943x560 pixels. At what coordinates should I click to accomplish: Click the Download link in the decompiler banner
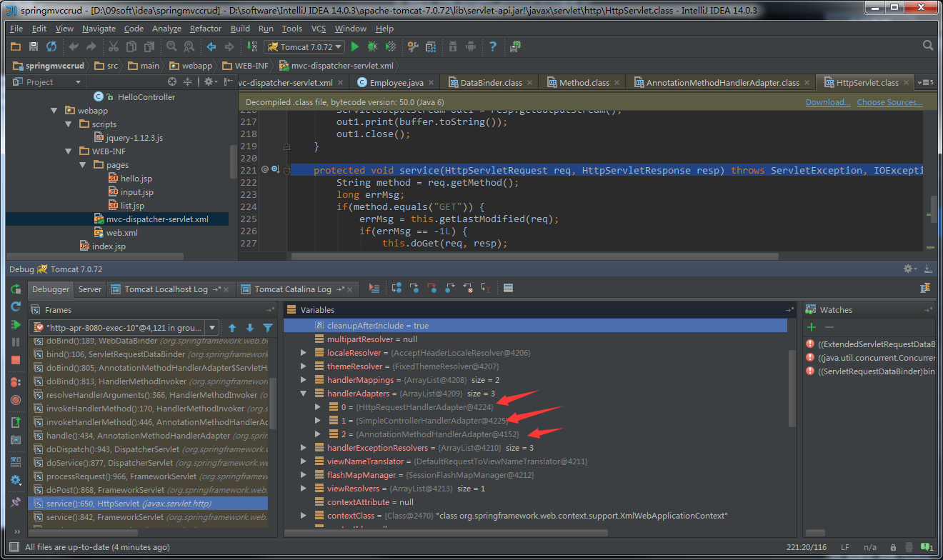point(827,101)
